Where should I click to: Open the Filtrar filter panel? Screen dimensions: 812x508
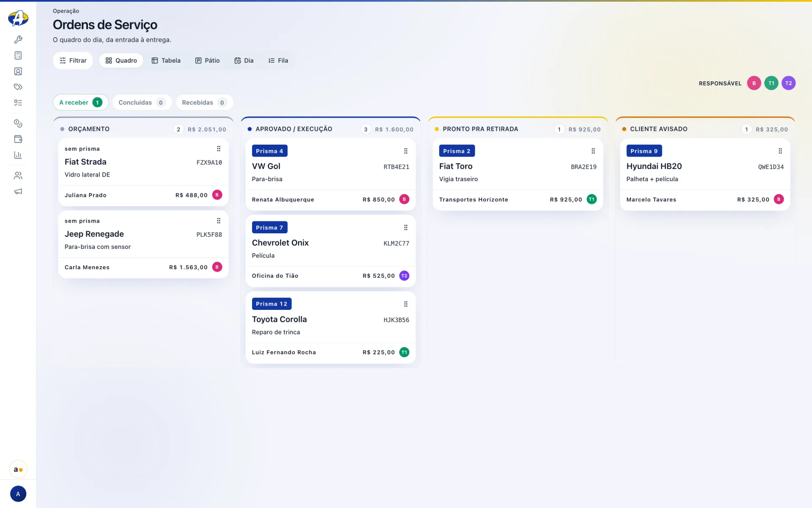(73, 61)
